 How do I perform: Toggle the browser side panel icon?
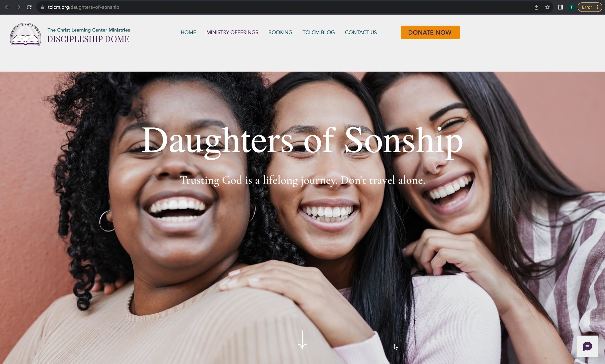point(561,7)
